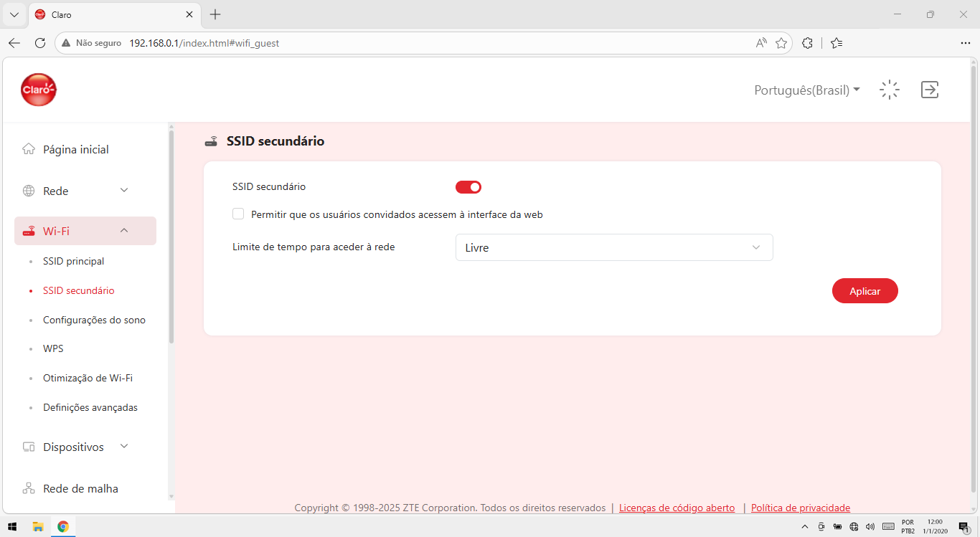The image size is (980, 537).
Task: Open browser settings three-dots menu
Action: [x=965, y=43]
